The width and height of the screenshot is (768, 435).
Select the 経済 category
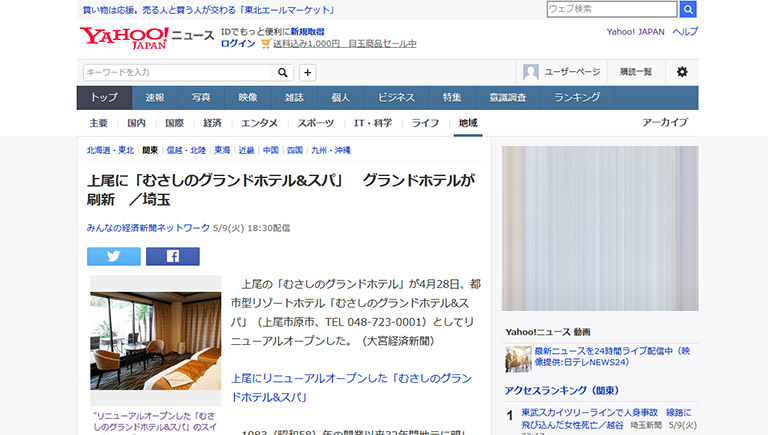tap(213, 123)
